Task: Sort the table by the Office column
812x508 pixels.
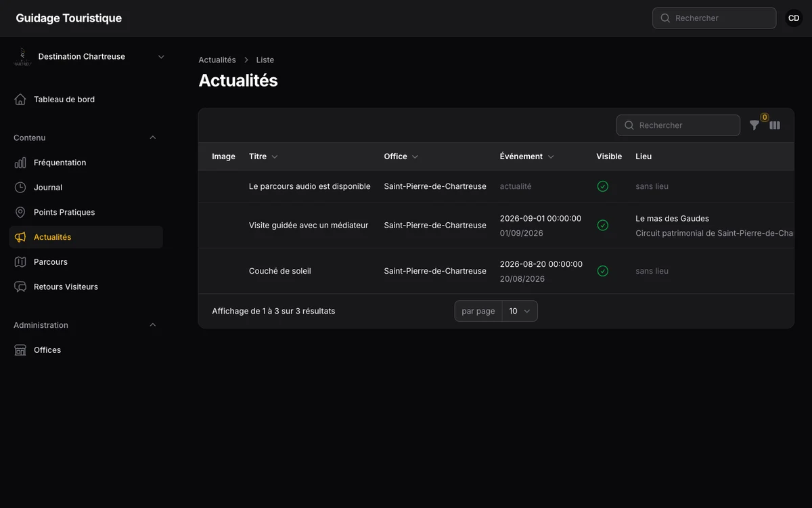Action: pyautogui.click(x=401, y=156)
